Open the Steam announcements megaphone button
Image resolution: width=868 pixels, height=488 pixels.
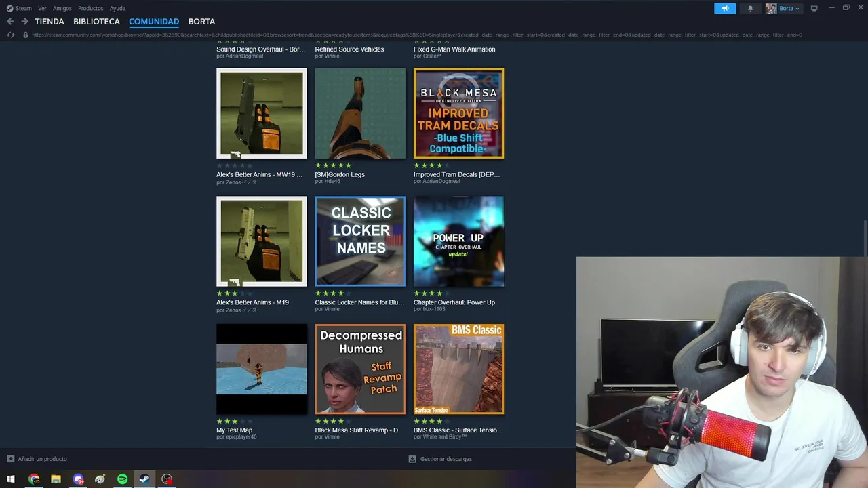[725, 8]
